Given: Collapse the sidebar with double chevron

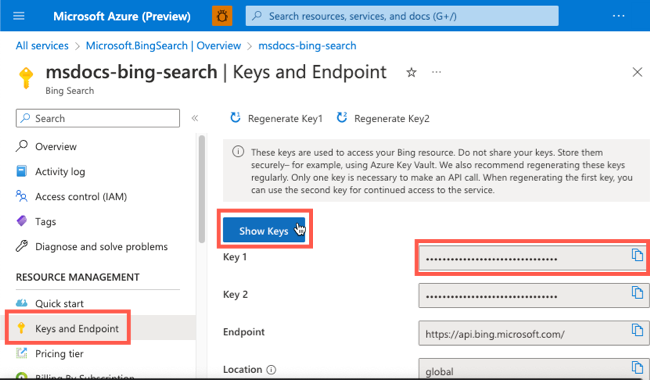Looking at the screenshot, I should [195, 119].
